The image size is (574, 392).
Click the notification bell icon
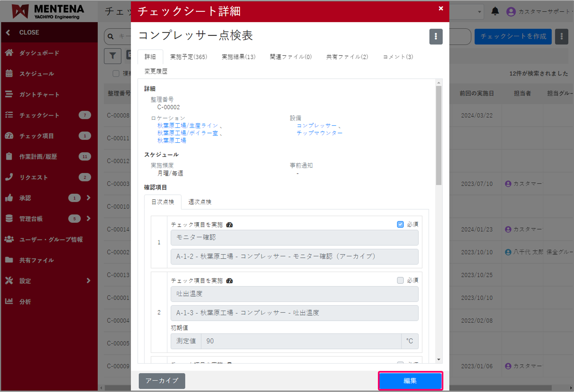pos(495,11)
